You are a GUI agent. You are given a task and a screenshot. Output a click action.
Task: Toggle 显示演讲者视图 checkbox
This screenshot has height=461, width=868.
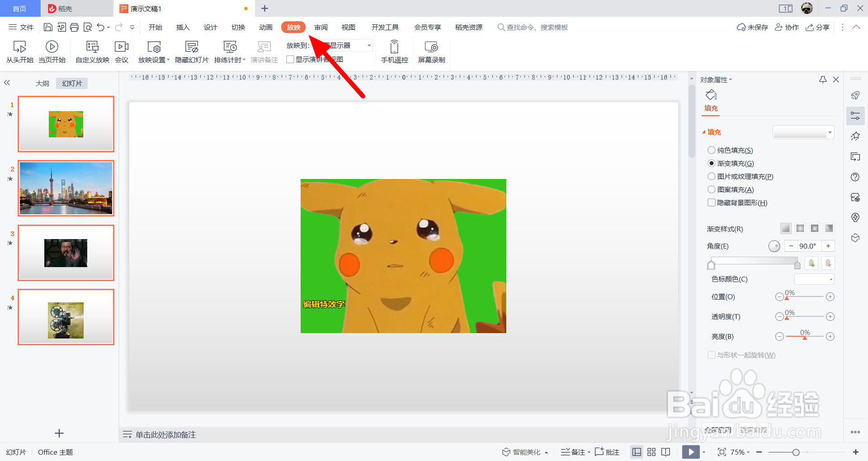coord(290,59)
